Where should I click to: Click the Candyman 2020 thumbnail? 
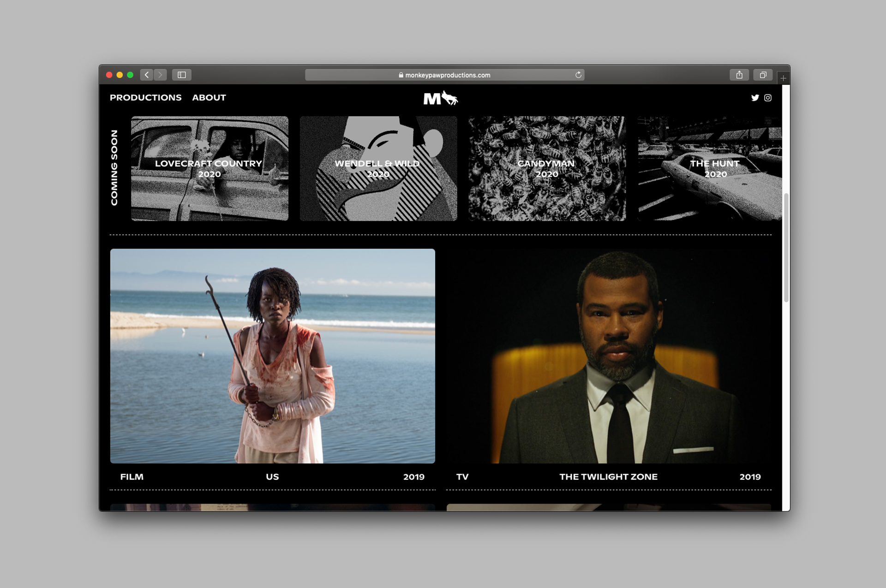click(x=547, y=168)
